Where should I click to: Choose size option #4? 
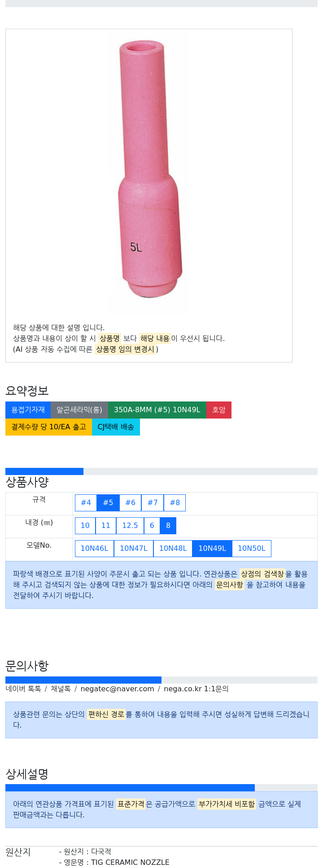click(x=86, y=502)
